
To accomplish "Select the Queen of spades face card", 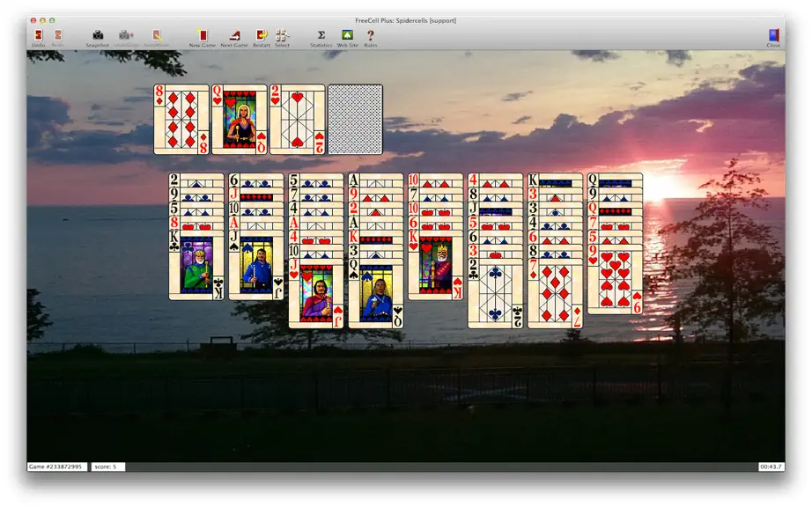I will point(376,293).
